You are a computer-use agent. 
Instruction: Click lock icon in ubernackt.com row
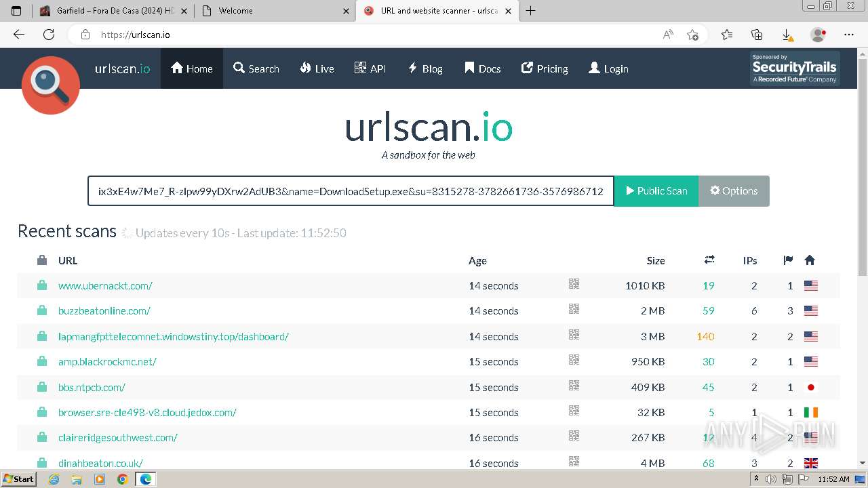tap(42, 285)
